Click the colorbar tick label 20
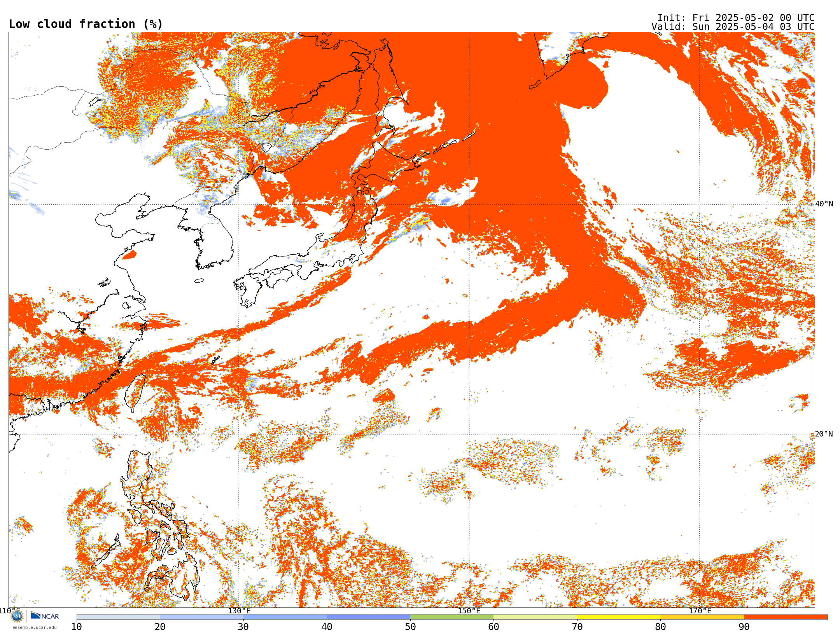 [160, 627]
